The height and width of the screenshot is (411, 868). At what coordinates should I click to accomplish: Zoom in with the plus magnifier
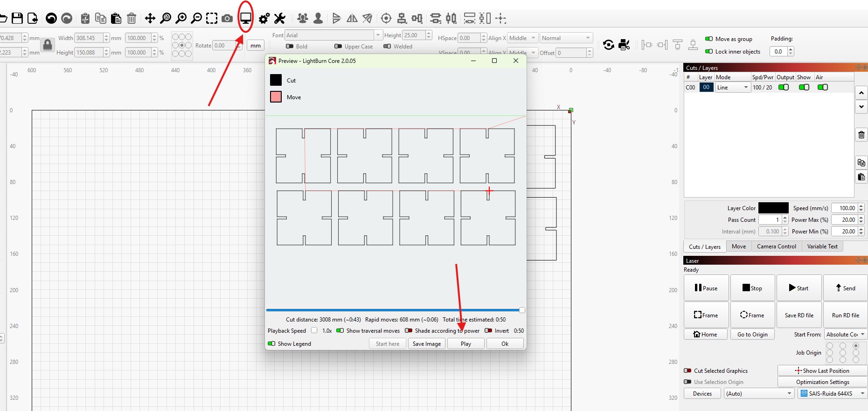pyautogui.click(x=181, y=18)
